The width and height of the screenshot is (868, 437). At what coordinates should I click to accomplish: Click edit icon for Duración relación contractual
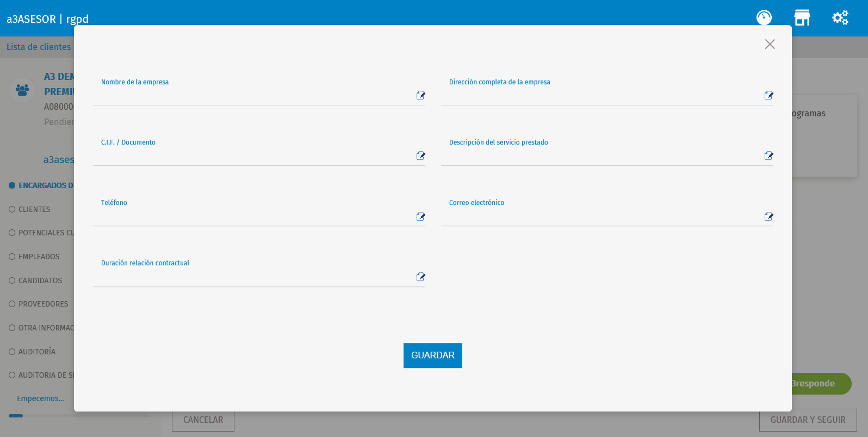420,277
